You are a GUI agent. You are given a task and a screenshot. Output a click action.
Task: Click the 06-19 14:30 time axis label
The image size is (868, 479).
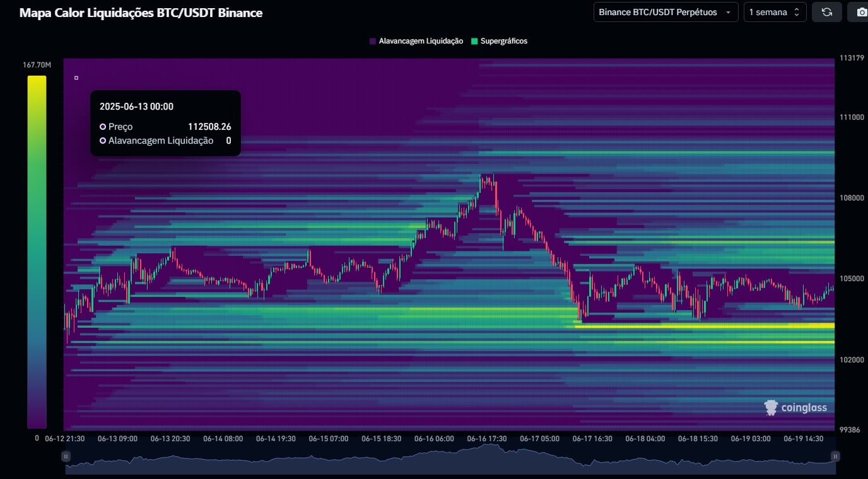(x=803, y=438)
